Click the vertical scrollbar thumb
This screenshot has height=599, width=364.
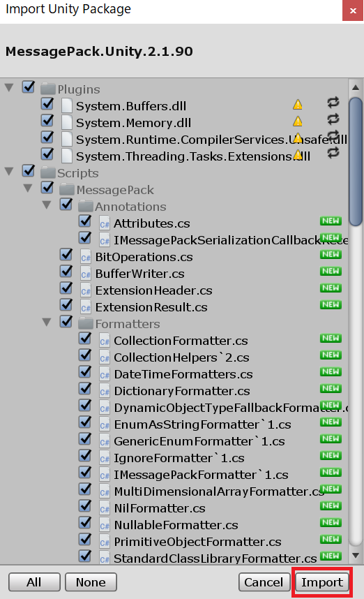356,161
